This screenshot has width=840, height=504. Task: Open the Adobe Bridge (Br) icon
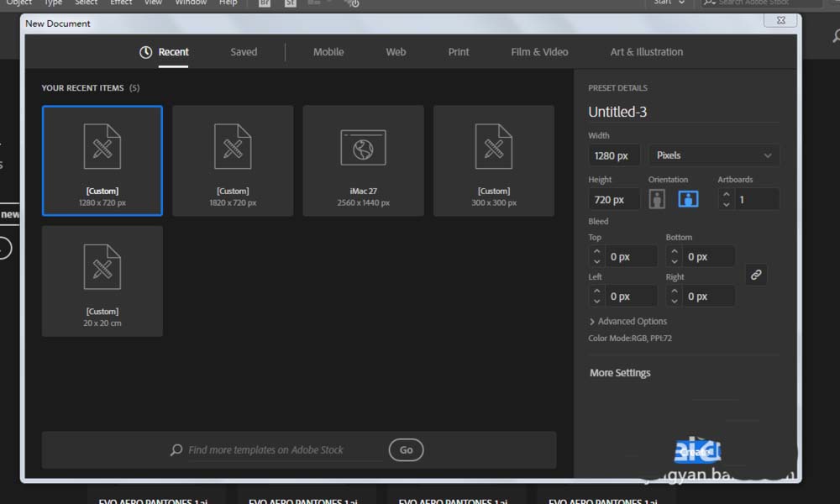point(264,3)
